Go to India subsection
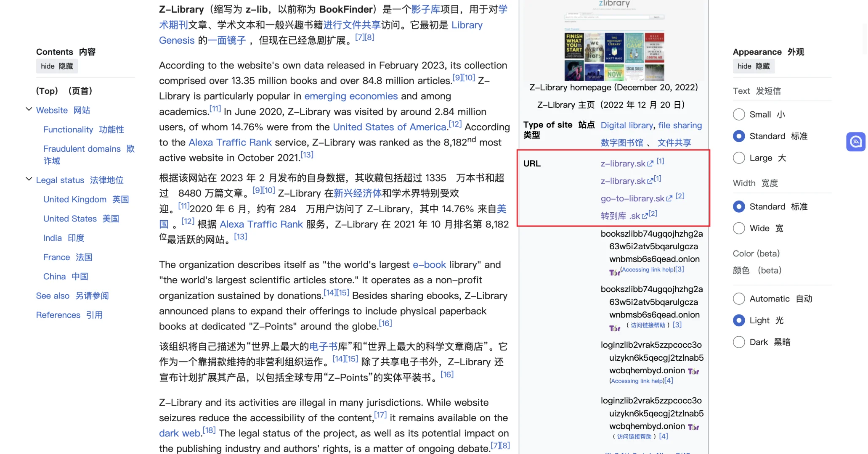 (64, 238)
